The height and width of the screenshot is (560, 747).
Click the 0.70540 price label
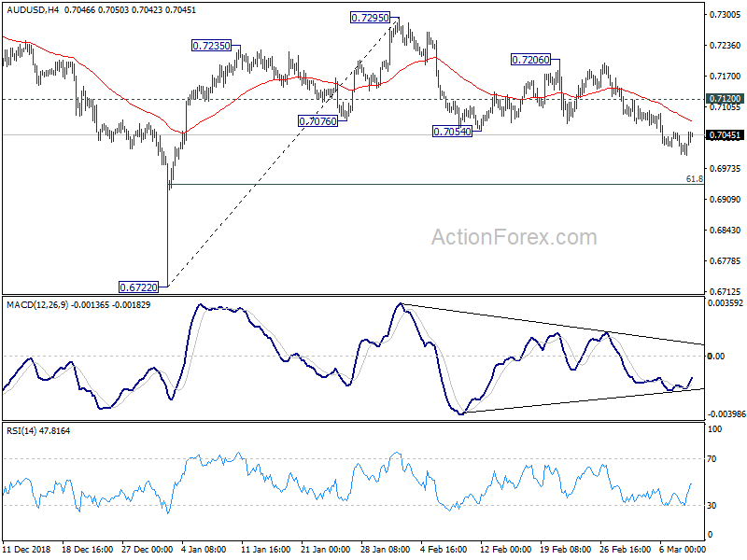452,132
